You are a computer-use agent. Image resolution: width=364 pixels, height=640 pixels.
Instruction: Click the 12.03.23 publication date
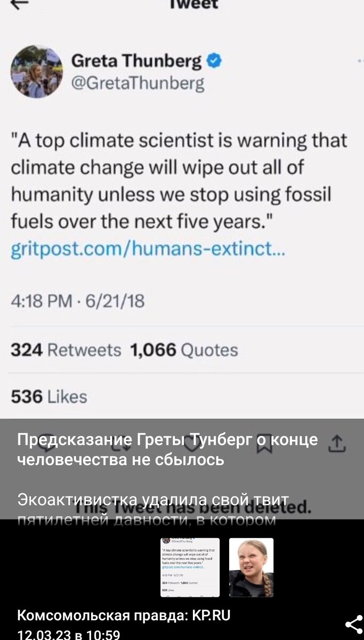coord(69,634)
